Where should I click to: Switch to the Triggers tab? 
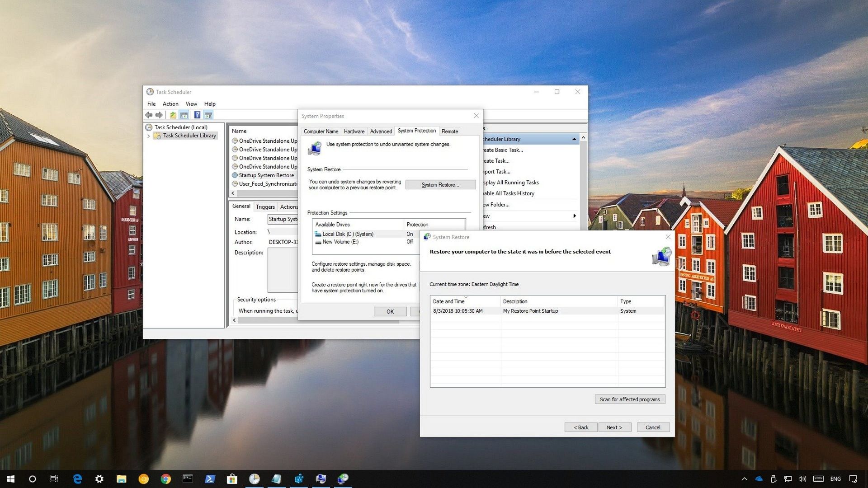pyautogui.click(x=265, y=206)
